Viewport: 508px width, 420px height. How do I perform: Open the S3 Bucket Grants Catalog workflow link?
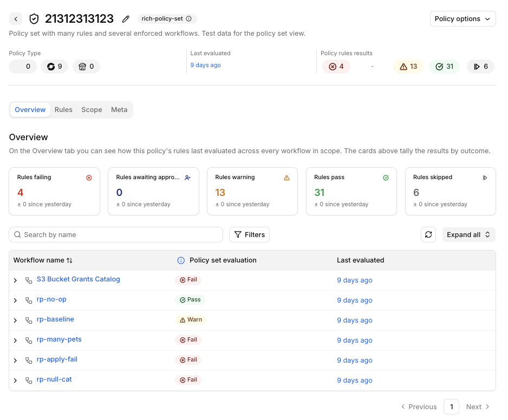click(x=79, y=279)
